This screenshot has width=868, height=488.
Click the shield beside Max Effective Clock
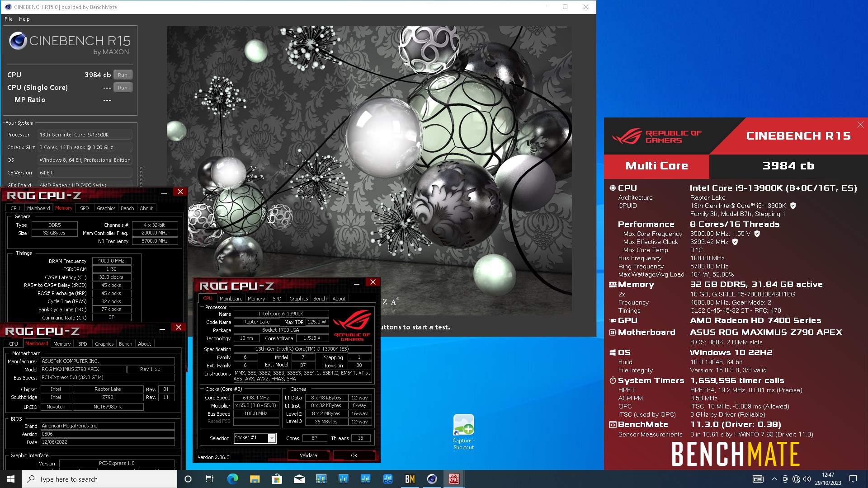pos(735,242)
